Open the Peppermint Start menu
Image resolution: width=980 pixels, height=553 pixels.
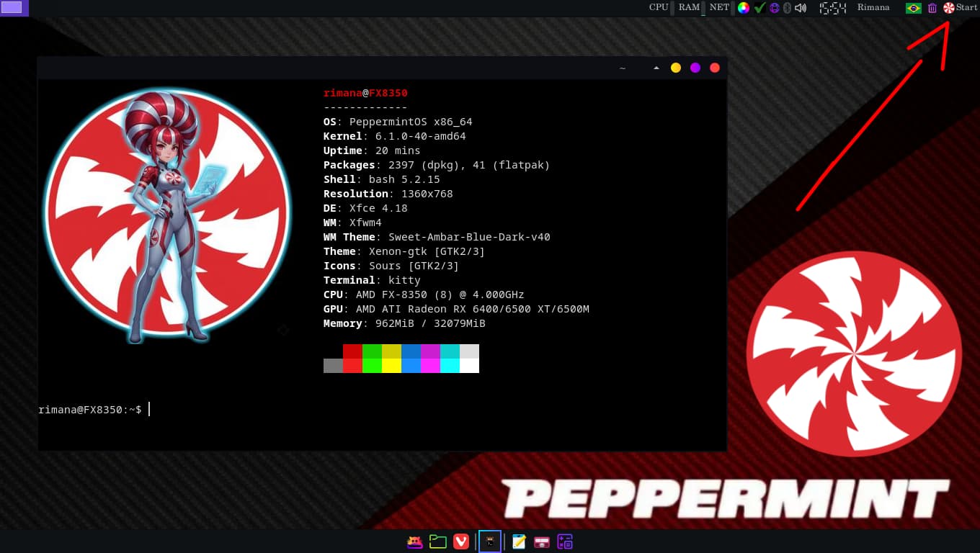pos(960,8)
